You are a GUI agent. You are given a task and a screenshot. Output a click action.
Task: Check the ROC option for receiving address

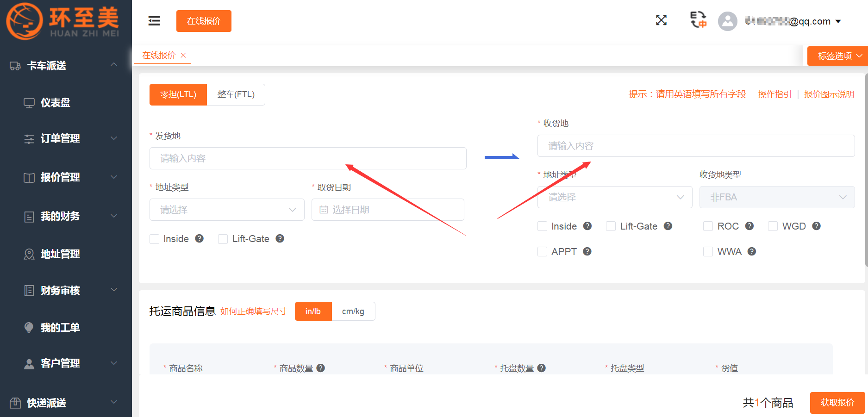click(708, 226)
